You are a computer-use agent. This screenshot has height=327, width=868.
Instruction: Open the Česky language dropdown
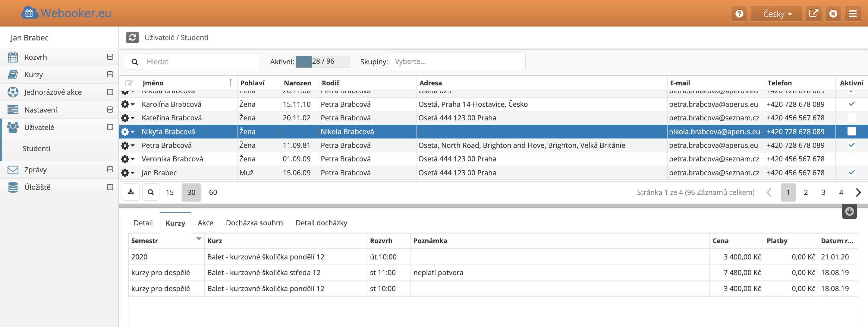pos(776,14)
